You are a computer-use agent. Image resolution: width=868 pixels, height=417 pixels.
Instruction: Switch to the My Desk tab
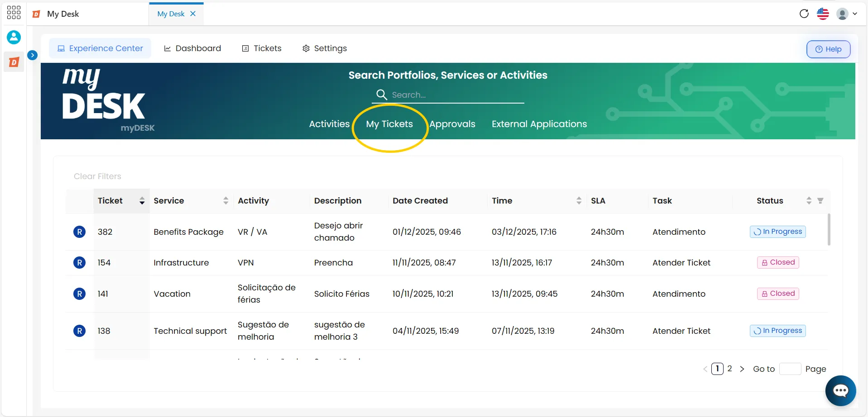point(171,14)
